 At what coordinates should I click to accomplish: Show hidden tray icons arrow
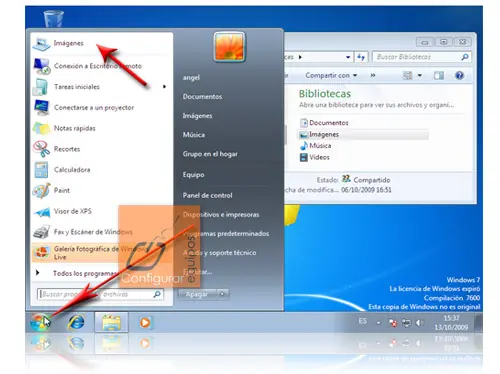[378, 323]
